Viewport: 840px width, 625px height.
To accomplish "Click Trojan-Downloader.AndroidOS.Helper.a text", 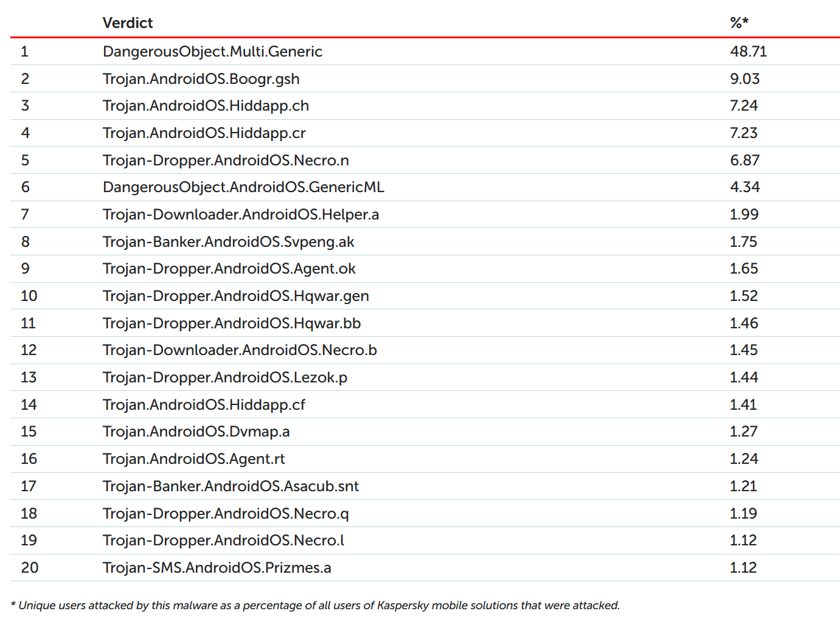I will [x=241, y=215].
